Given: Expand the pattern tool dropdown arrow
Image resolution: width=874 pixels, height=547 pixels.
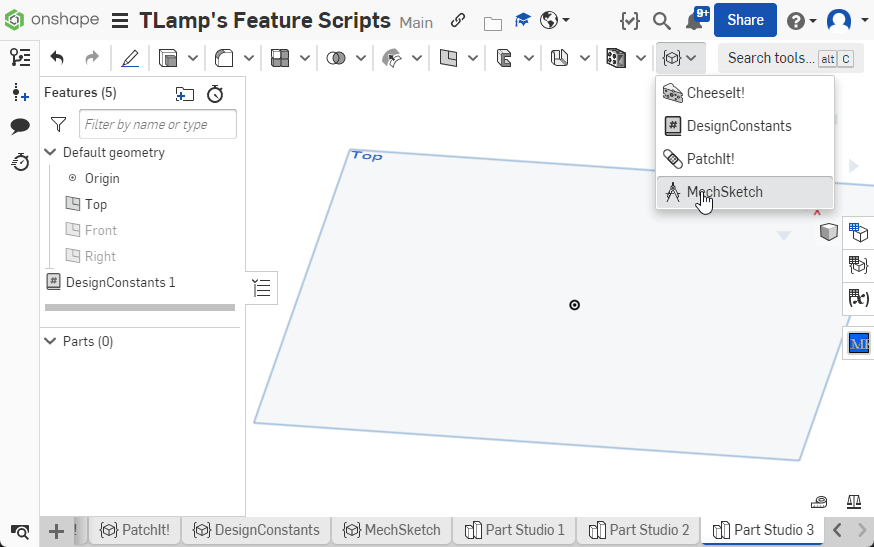Looking at the screenshot, I should (305, 58).
